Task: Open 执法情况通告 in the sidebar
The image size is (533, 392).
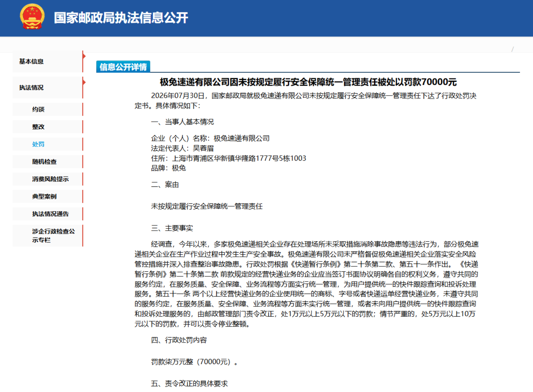Action: click(x=47, y=214)
